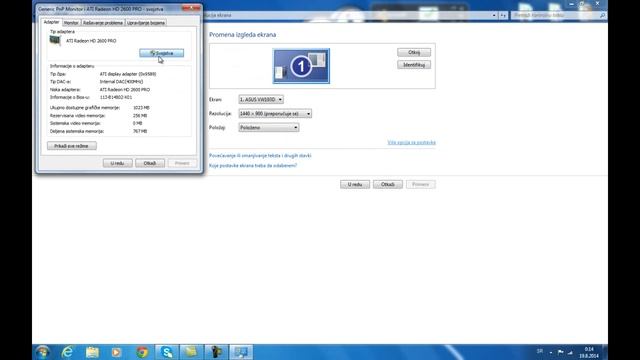
Task: Click the "Internal DAC(400MHz)" value
Action: point(121,82)
